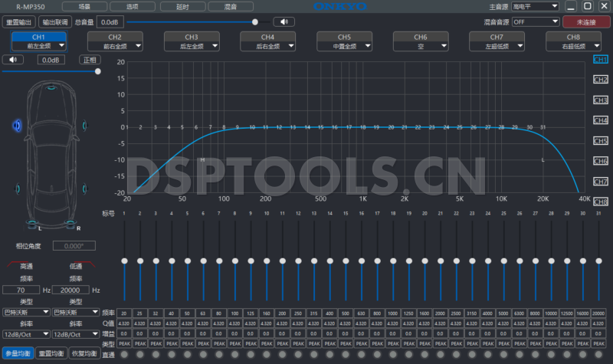Toggle the 直通 bypass indicator for band 1
Viewport: 613px width, 364px height.
coord(124,354)
